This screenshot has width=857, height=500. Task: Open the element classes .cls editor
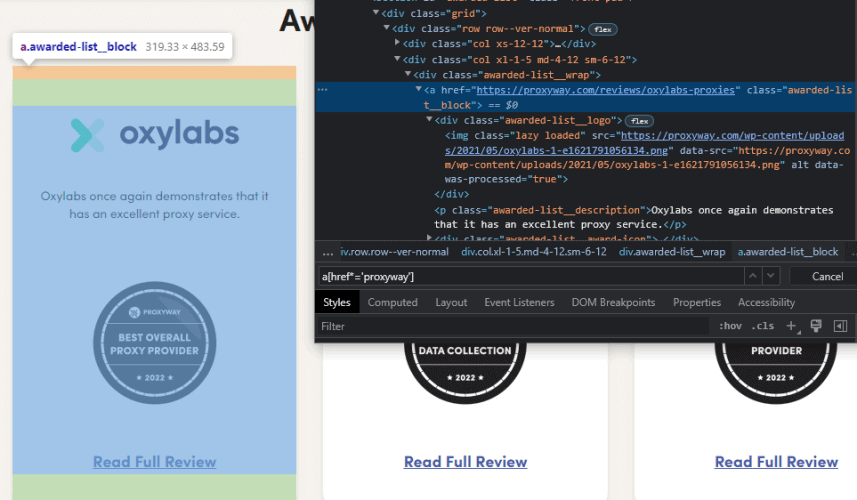click(x=763, y=326)
